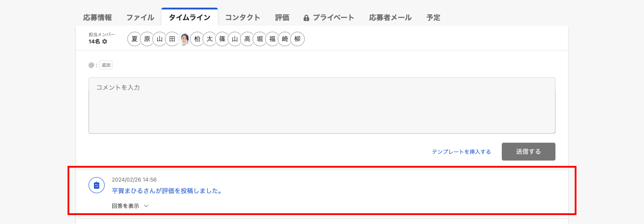Image resolution: width=644 pixels, height=224 pixels.
Task: Switch to the ファイル tab
Action: (140, 17)
